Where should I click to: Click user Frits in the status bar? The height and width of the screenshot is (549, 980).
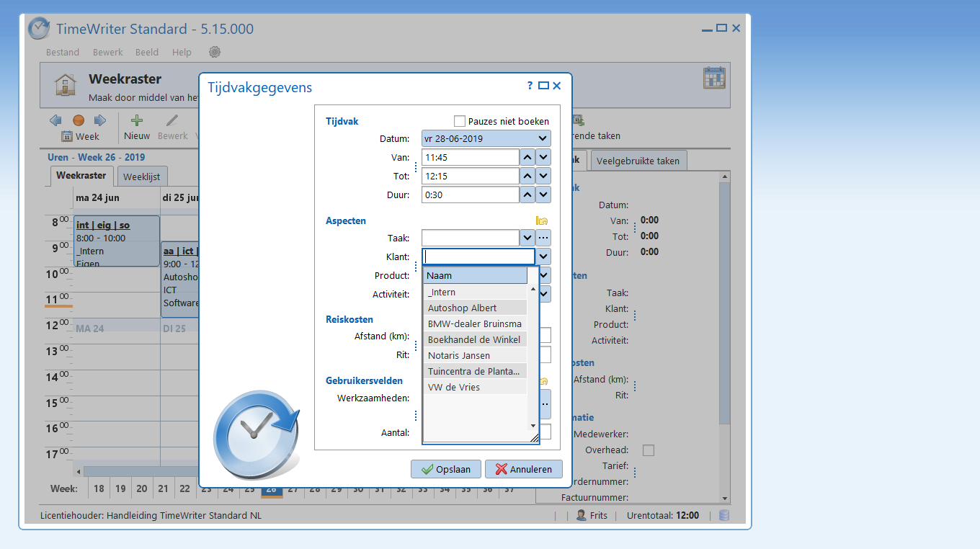tap(592, 515)
